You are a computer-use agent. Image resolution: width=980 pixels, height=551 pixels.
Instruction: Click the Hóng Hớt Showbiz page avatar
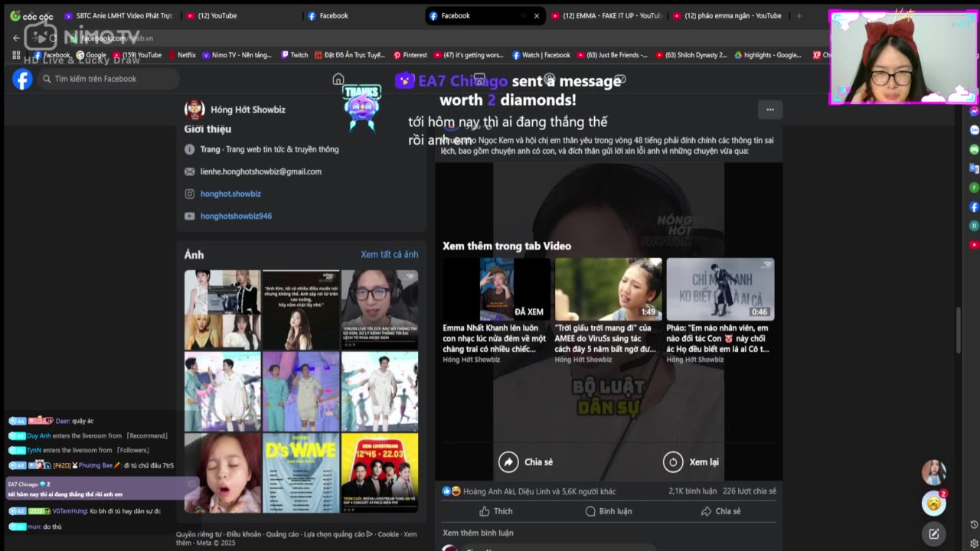pyautogui.click(x=194, y=109)
